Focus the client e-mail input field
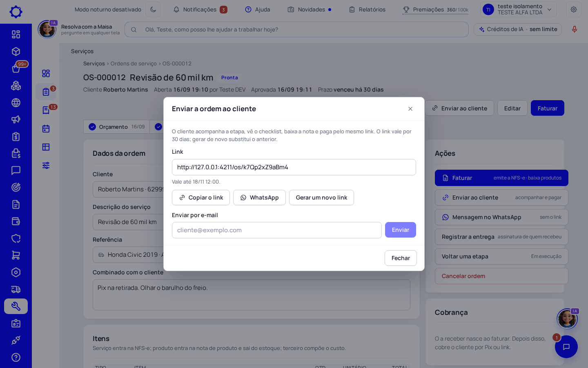The width and height of the screenshot is (588, 368). coord(277,230)
